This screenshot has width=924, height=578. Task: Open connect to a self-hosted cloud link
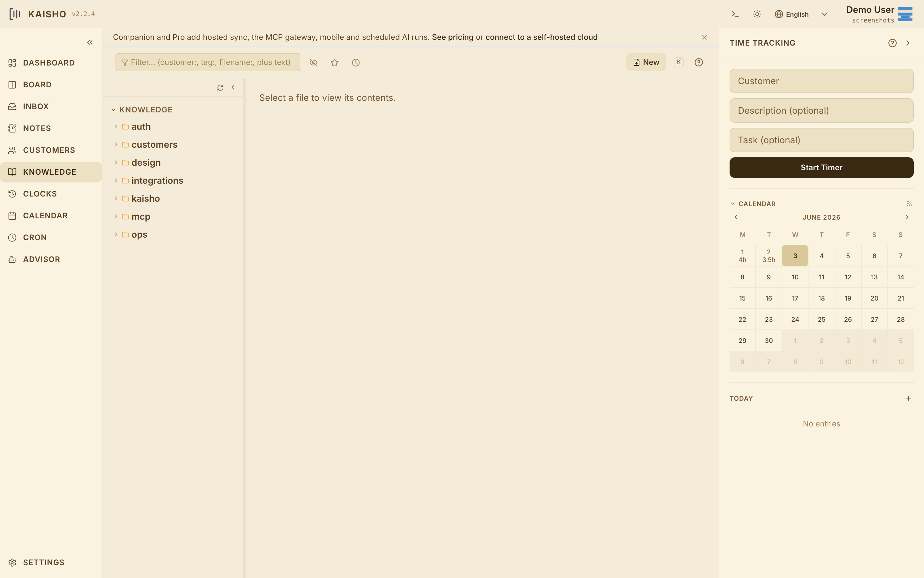(542, 37)
